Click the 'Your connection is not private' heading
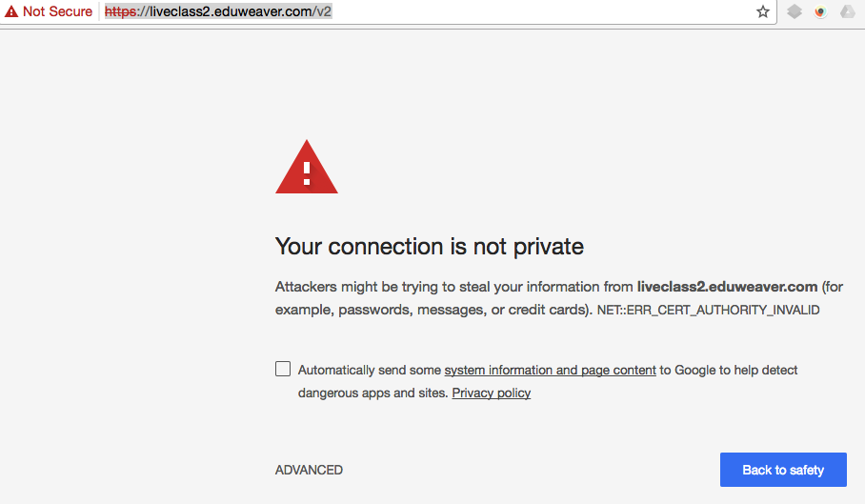 tap(430, 247)
